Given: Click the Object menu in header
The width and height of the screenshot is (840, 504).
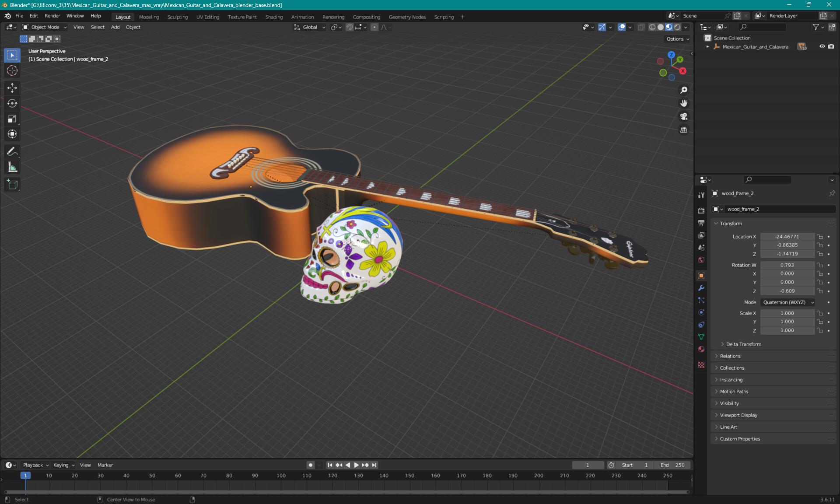Looking at the screenshot, I should 133,27.
